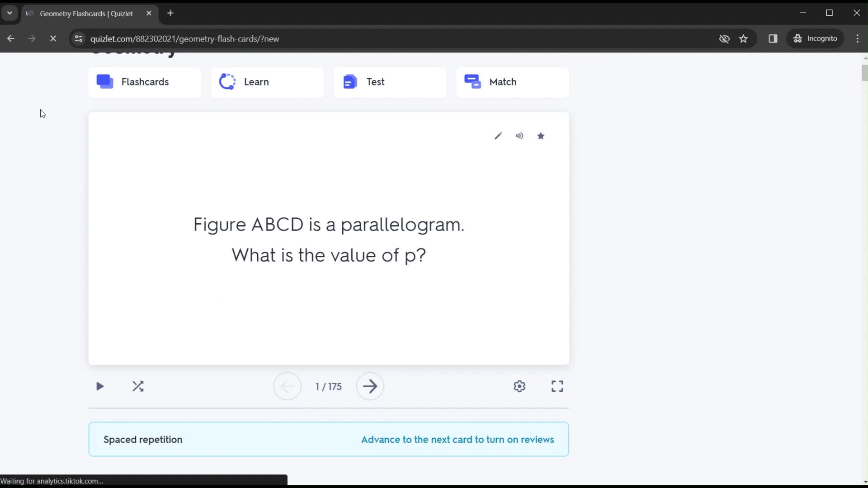Image resolution: width=868 pixels, height=488 pixels.
Task: Click the play/autoplay button
Action: (99, 386)
